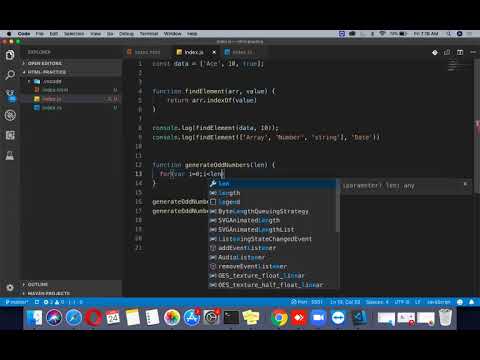Click the line and column indicator in status bar

[345, 302]
